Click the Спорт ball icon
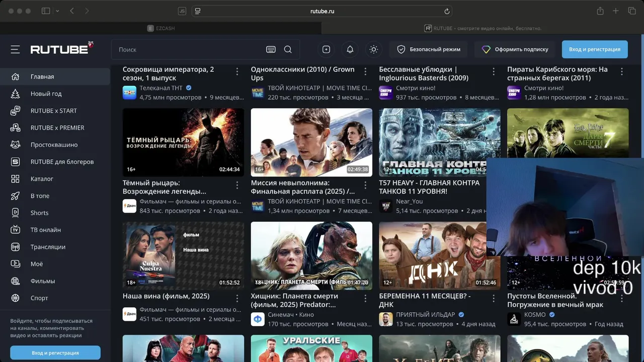The height and width of the screenshot is (362, 644). pyautogui.click(x=15, y=298)
